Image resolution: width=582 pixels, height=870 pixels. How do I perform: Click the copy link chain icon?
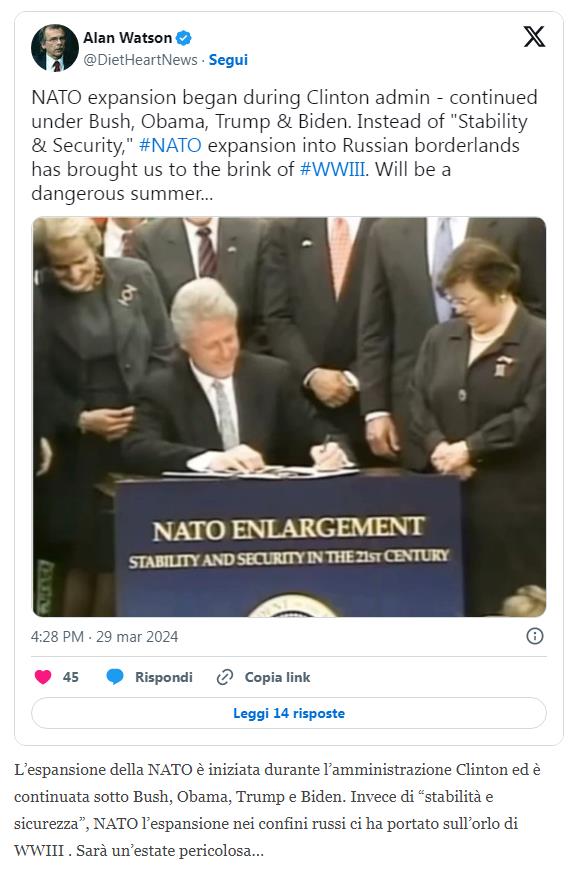pos(225,677)
